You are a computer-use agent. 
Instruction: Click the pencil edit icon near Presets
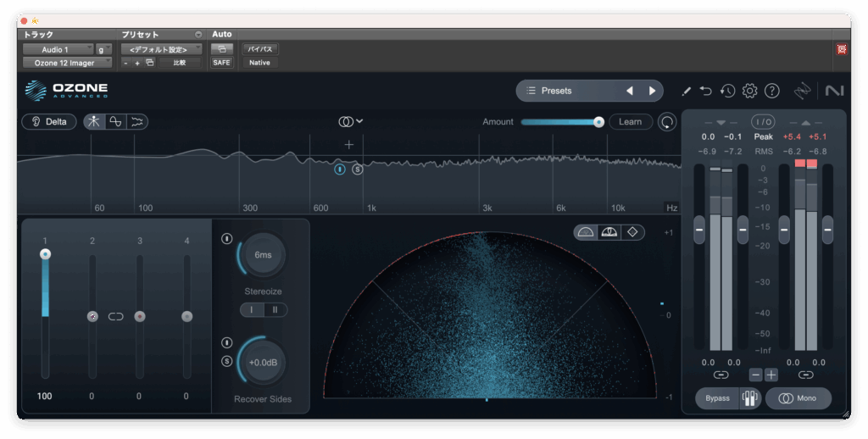click(686, 91)
